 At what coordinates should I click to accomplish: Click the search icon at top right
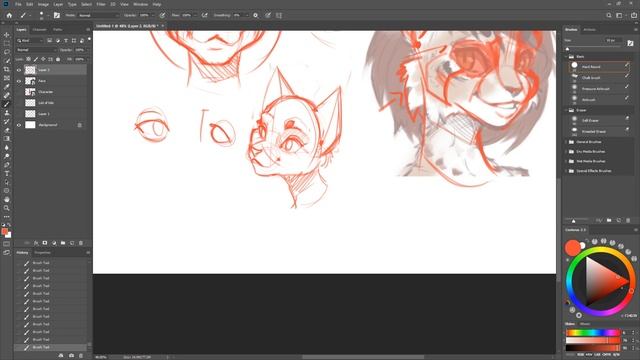[x=609, y=16]
